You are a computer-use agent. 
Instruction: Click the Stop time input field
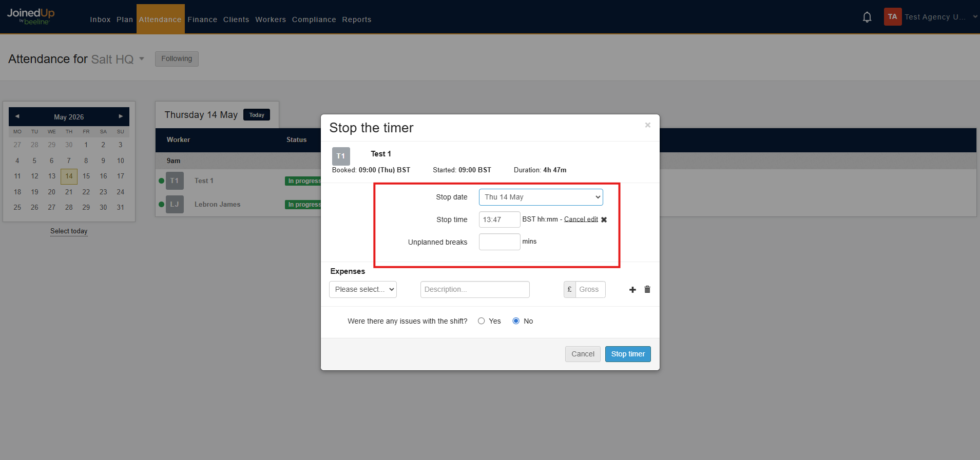tap(499, 219)
